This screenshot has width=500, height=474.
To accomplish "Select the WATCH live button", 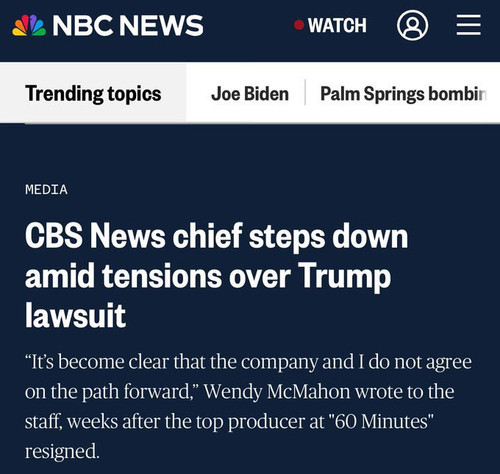I will tap(330, 25).
